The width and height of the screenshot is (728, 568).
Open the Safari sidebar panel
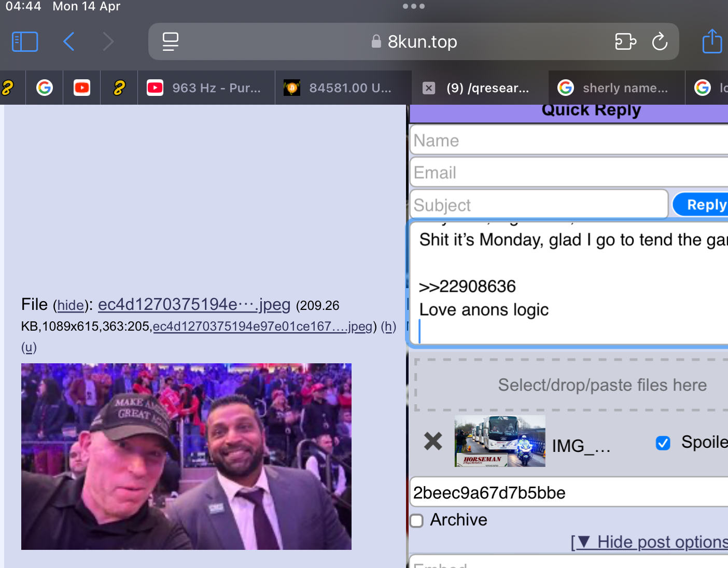click(x=25, y=41)
